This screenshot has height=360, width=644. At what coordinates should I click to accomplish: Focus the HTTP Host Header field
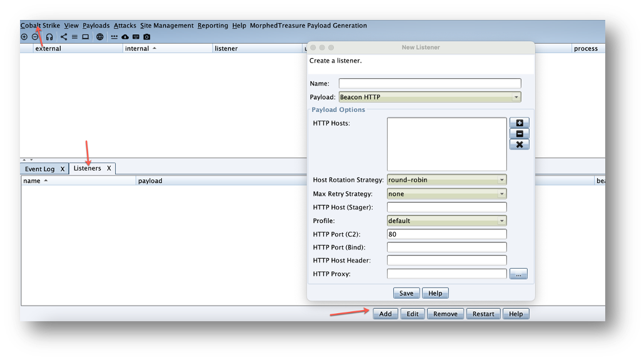tap(446, 260)
